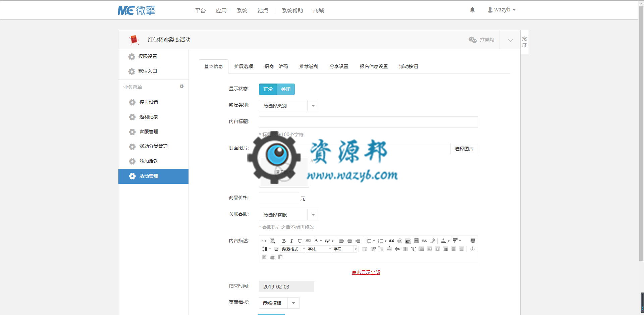Switch to 分享设置 tab
The width and height of the screenshot is (644, 315).
[x=339, y=66]
